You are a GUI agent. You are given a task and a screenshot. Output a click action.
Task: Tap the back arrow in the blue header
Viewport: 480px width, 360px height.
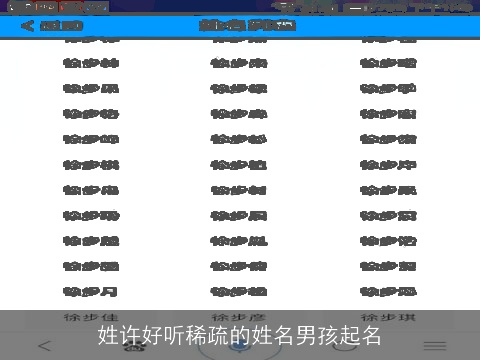click(27, 26)
